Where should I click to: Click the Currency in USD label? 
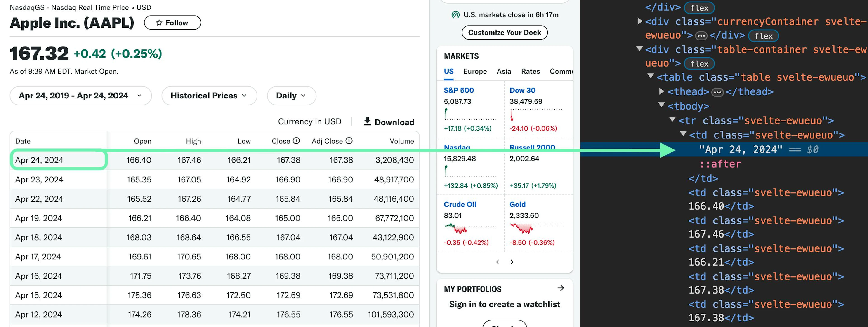(310, 121)
